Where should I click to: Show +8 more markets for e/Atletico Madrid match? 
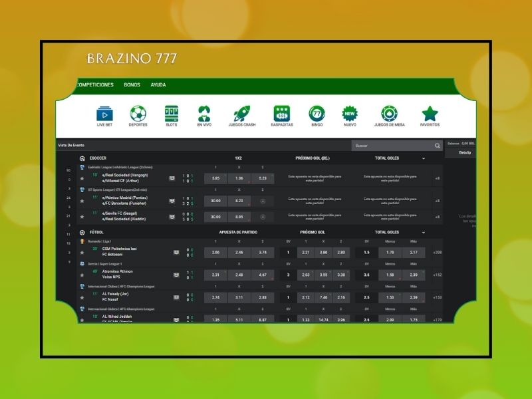tap(438, 201)
